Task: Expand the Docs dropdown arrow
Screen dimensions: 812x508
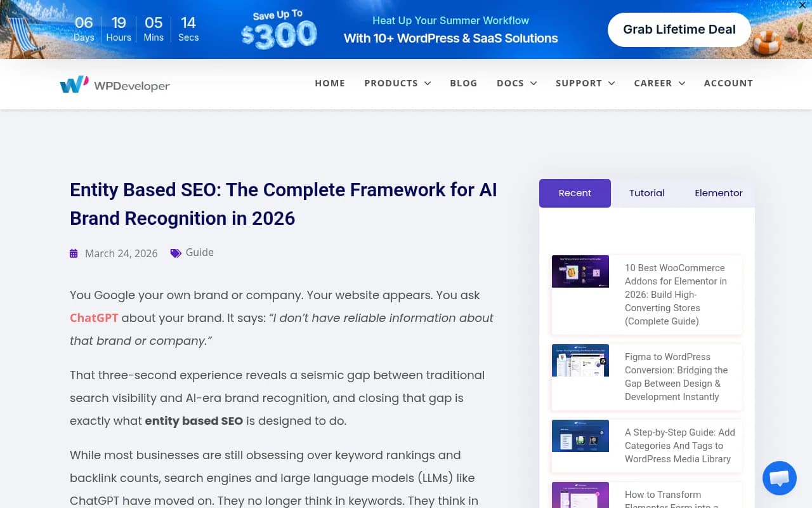Action: [x=534, y=83]
